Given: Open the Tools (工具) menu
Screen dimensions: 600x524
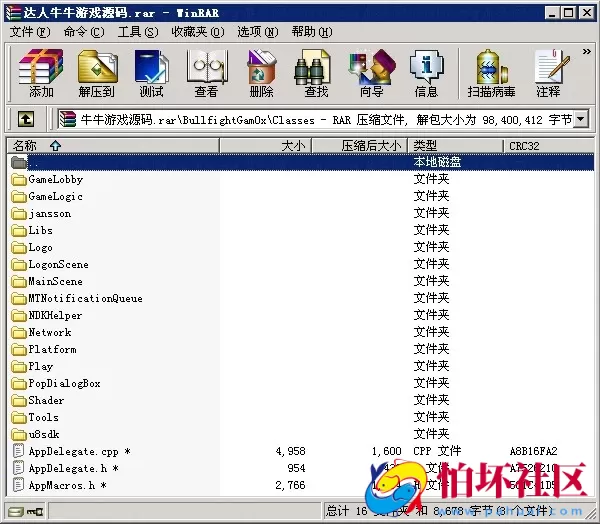Looking at the screenshot, I should coord(138,32).
